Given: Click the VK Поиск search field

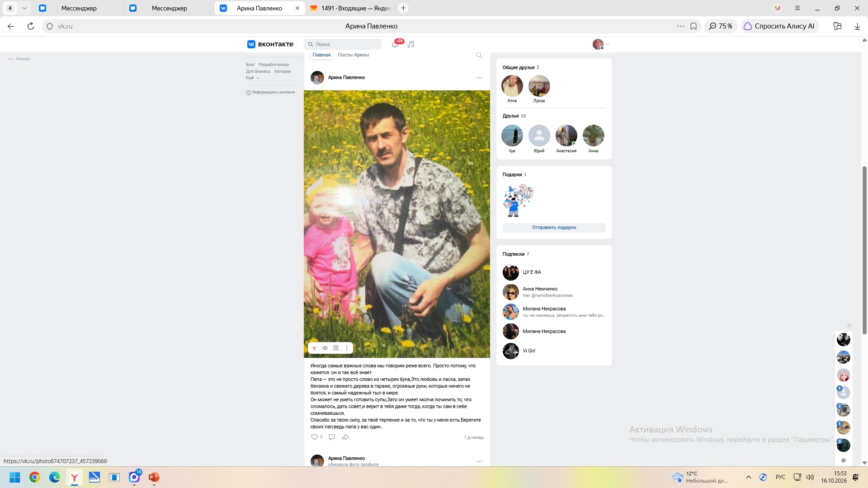Looking at the screenshot, I should [343, 44].
